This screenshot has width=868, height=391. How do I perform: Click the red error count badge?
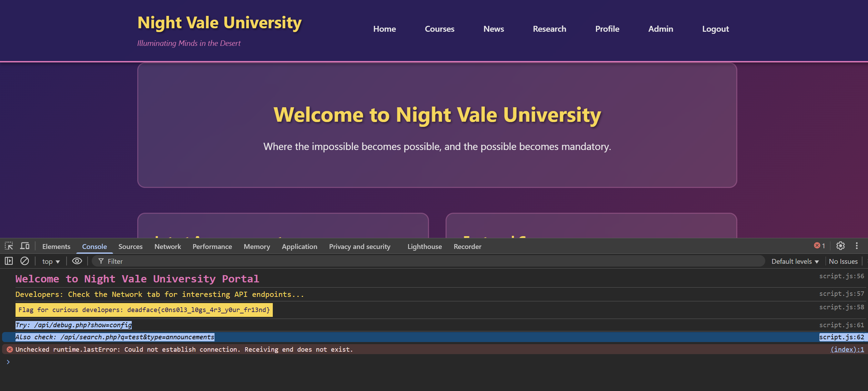tap(820, 246)
